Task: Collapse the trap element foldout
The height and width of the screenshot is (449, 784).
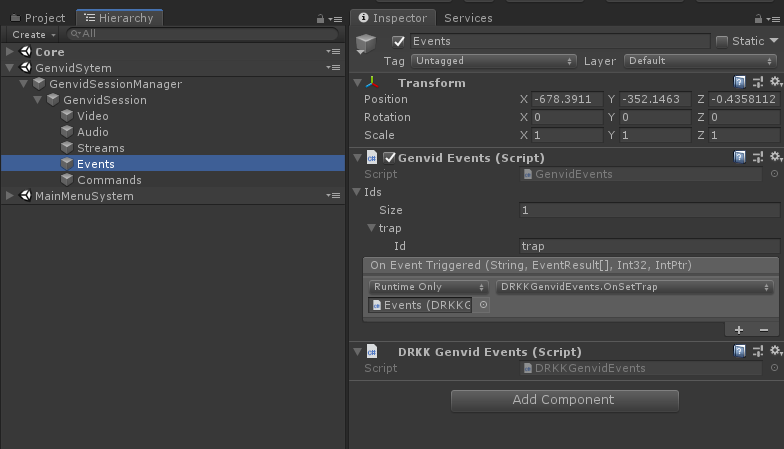Action: 371,228
